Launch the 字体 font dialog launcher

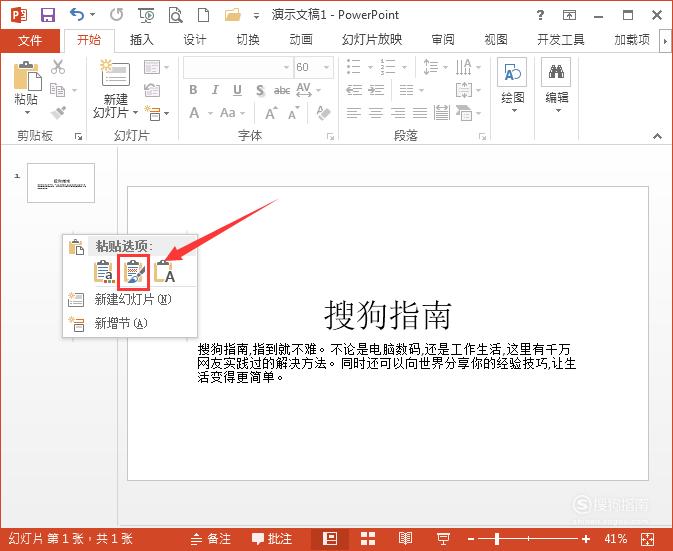[x=330, y=136]
